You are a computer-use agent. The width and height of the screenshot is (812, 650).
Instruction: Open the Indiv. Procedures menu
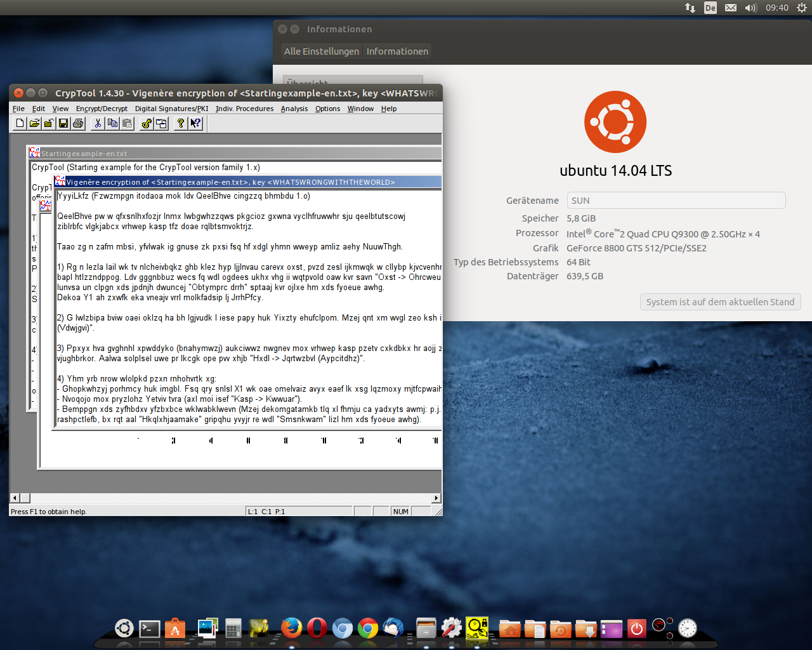tap(244, 109)
